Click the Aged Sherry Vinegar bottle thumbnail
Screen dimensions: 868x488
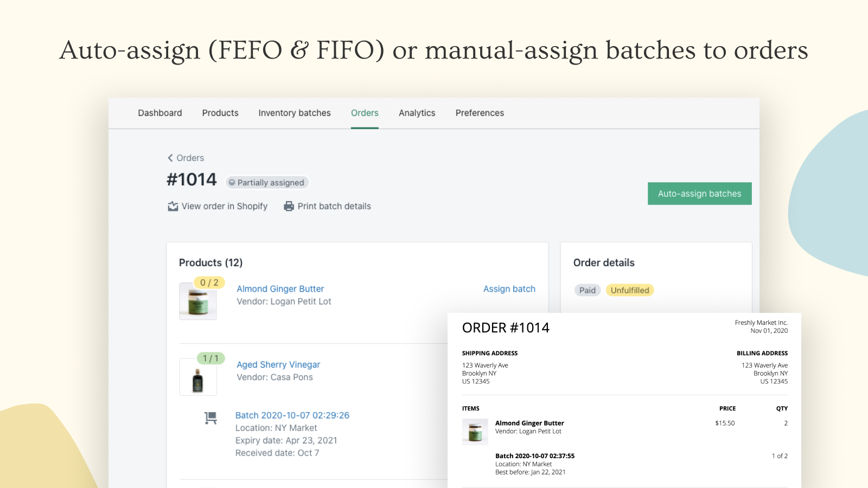tap(198, 379)
